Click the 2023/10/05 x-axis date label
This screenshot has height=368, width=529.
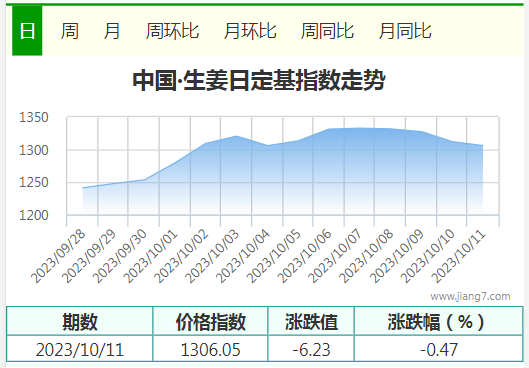[274, 256]
